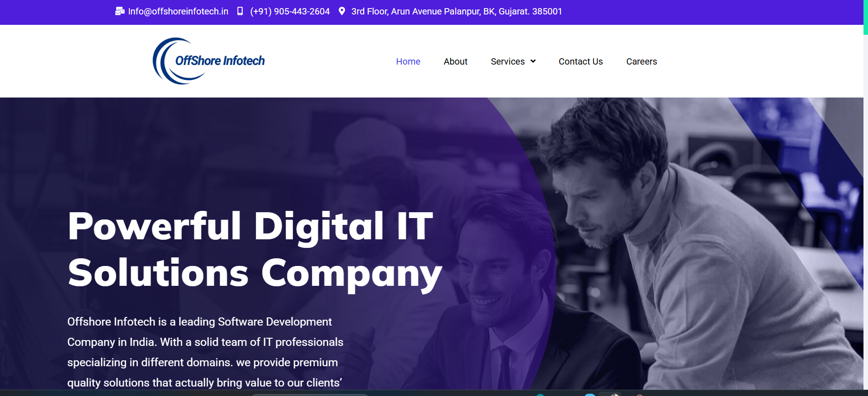The image size is (868, 396).
Task: Click the Services menu label
Action: [508, 61]
